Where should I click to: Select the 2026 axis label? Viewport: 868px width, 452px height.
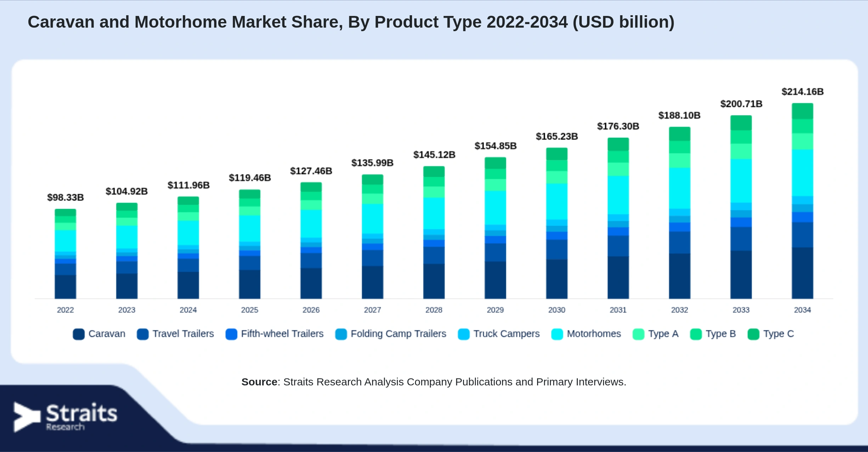coord(311,310)
